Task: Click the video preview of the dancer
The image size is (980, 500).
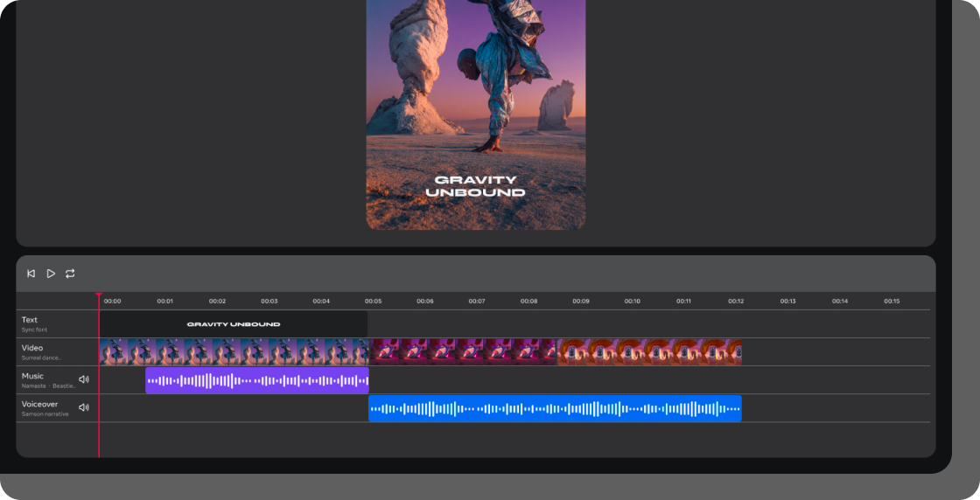Action: (476, 113)
